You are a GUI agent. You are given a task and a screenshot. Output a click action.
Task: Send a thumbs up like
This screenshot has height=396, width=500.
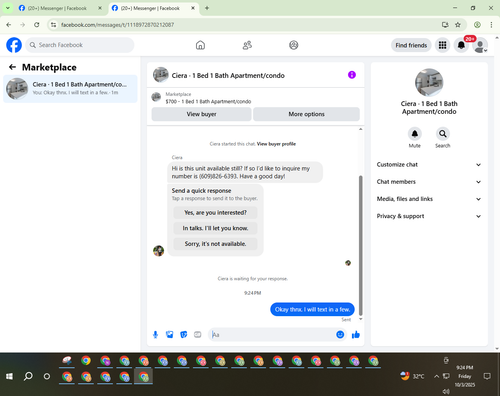(356, 335)
